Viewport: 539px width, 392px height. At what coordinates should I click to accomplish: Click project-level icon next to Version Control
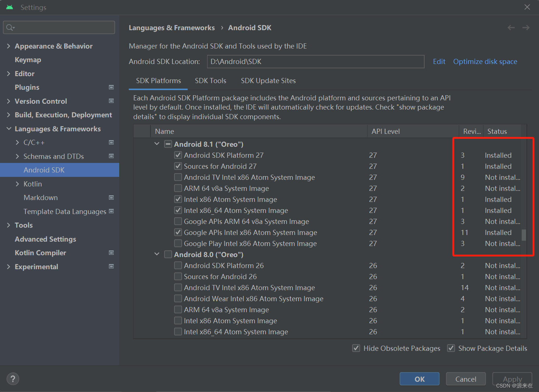click(111, 101)
